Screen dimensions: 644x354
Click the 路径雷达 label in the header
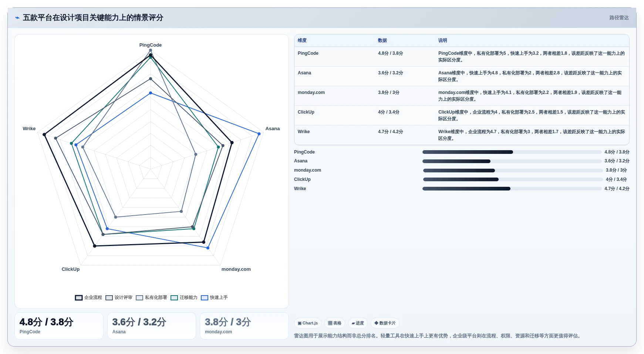(619, 18)
